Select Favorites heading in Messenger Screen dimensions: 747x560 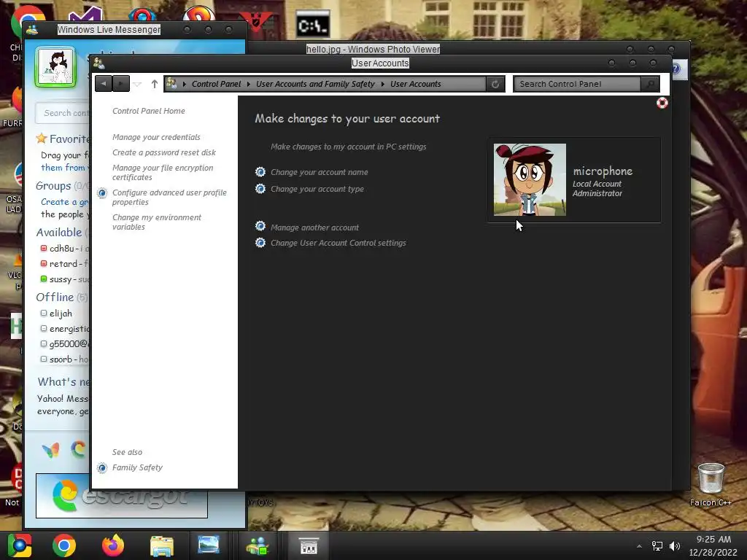pos(69,139)
